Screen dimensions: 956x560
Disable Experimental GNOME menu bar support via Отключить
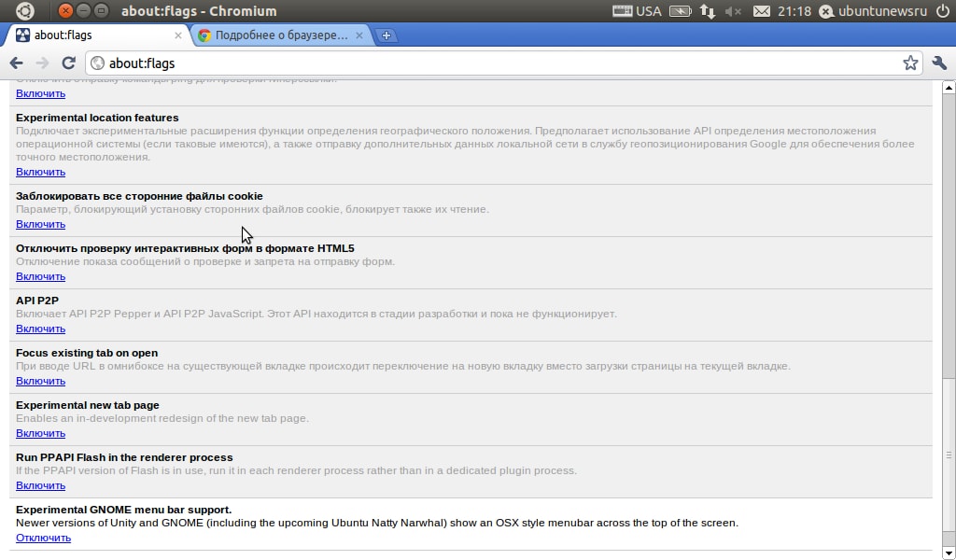43,538
